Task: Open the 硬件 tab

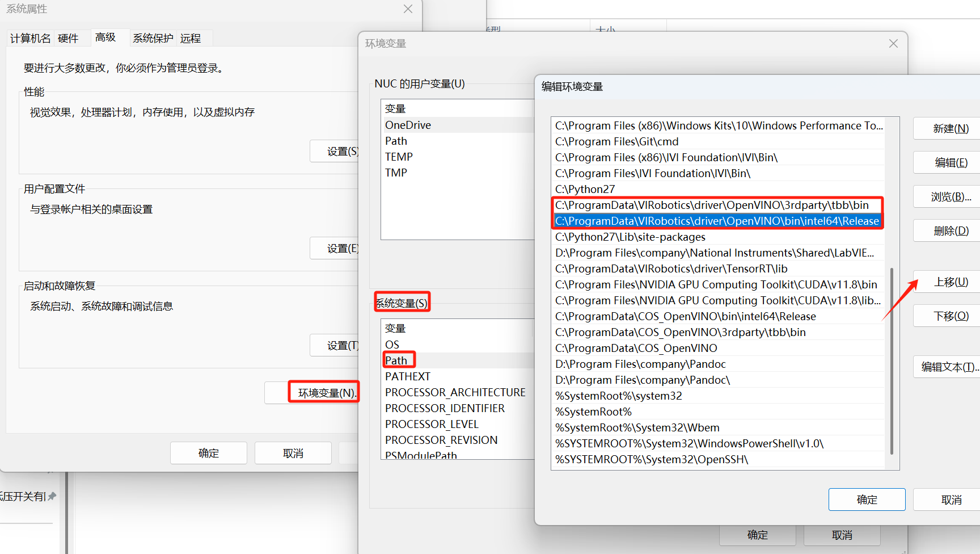Action: [68, 38]
